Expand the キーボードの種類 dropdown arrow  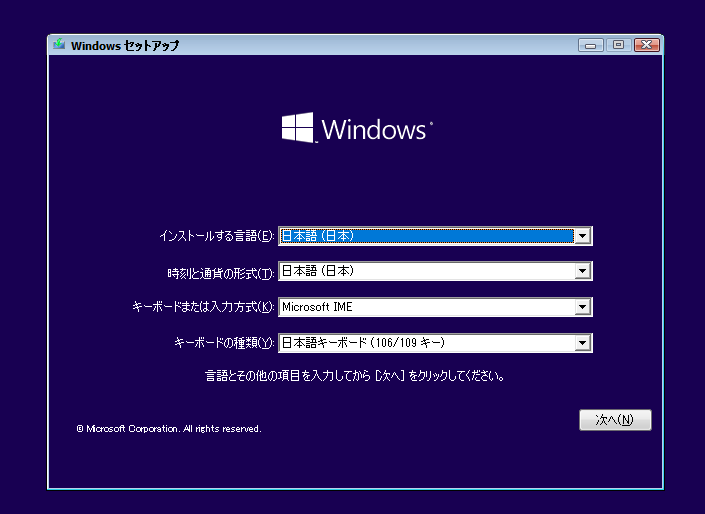click(x=582, y=343)
